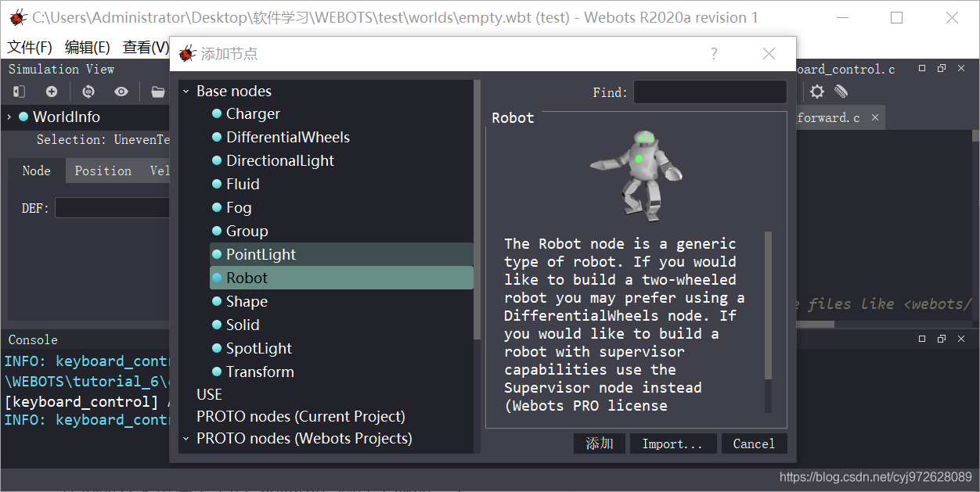Image resolution: width=980 pixels, height=492 pixels.
Task: Open the 文件(F) menu
Action: pyautogui.click(x=30, y=48)
